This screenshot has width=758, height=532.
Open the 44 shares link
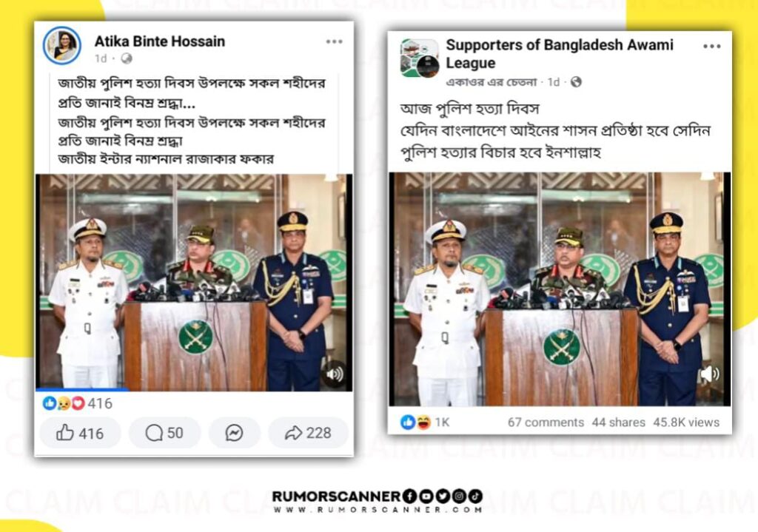click(x=618, y=422)
